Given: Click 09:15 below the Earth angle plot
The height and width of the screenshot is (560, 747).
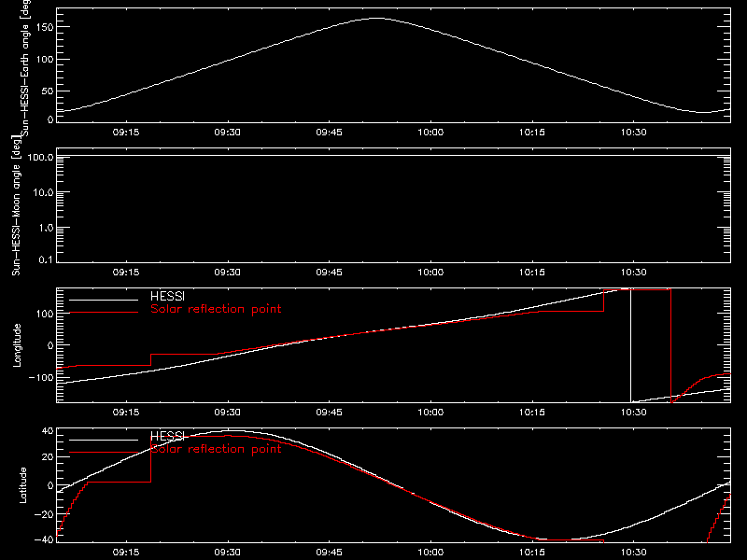Looking at the screenshot, I should pos(126,133).
